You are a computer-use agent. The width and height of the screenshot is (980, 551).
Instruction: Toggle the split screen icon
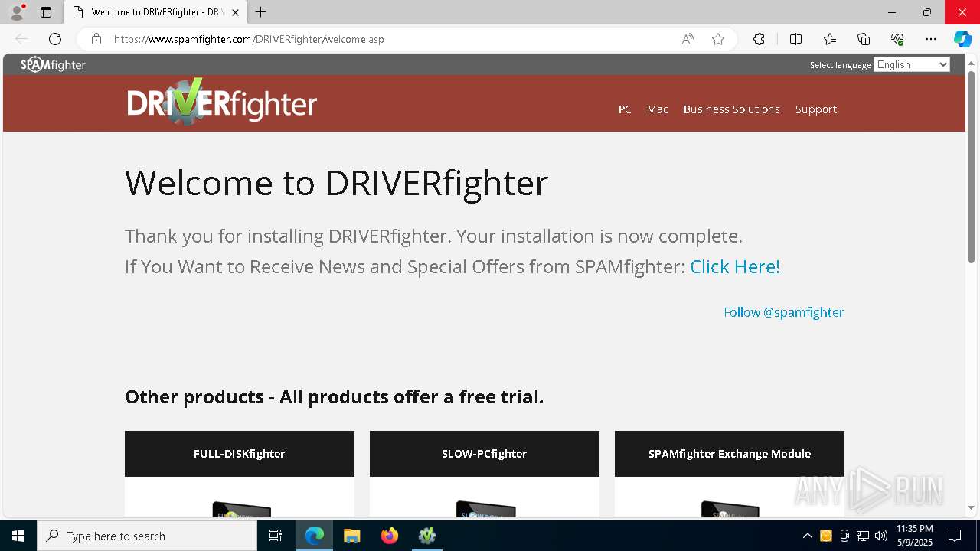coord(795,39)
